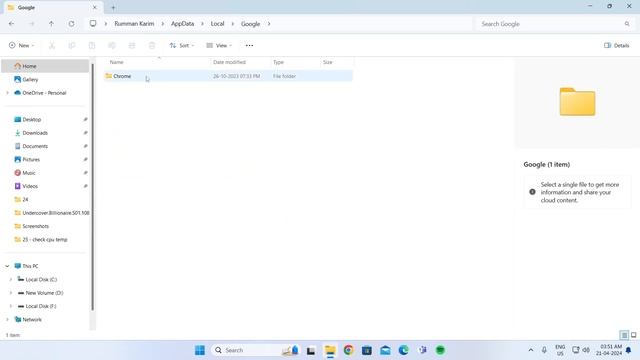Go back using the back arrow
Screen dimensions: 640x360
[11, 24]
